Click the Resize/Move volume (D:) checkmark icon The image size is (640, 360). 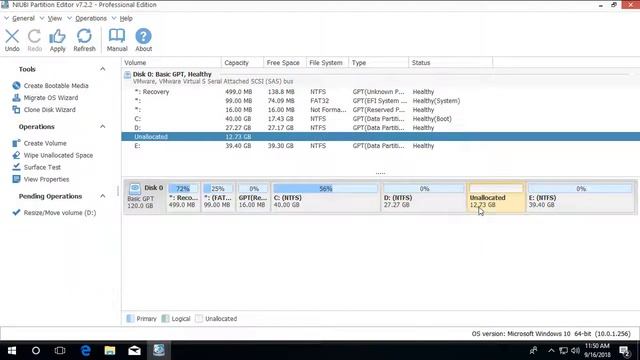(x=16, y=212)
